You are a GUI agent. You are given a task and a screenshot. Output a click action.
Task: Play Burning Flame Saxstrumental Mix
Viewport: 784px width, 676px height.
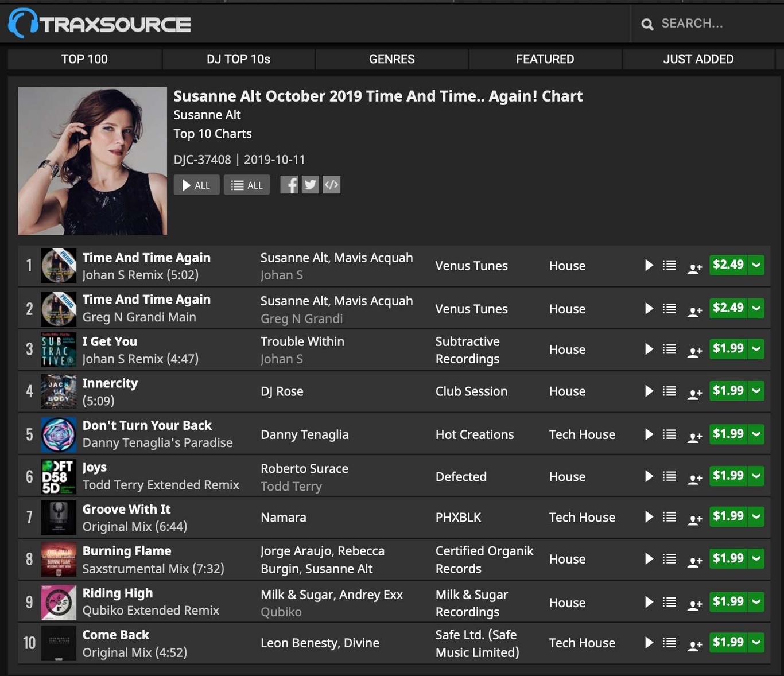[x=649, y=558]
